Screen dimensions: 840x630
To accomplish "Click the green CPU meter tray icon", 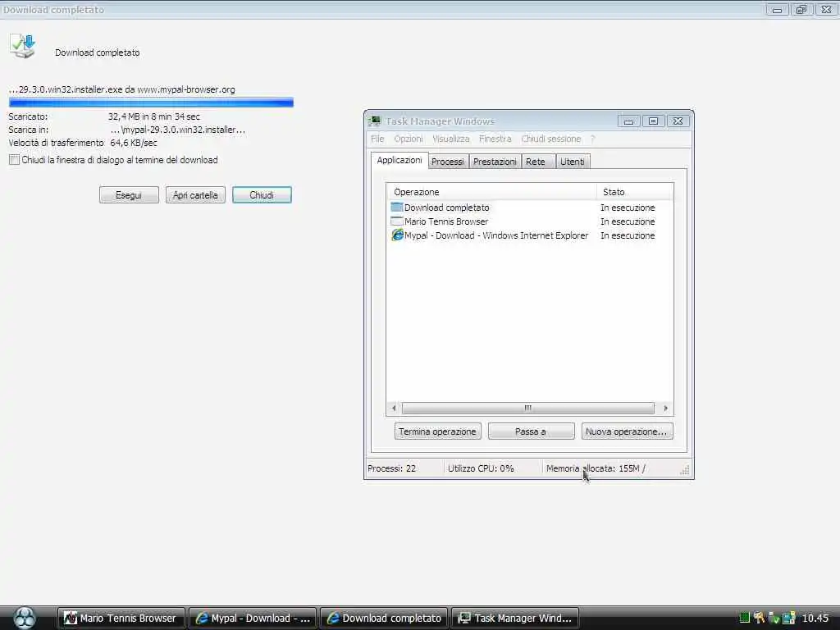I will point(744,619).
